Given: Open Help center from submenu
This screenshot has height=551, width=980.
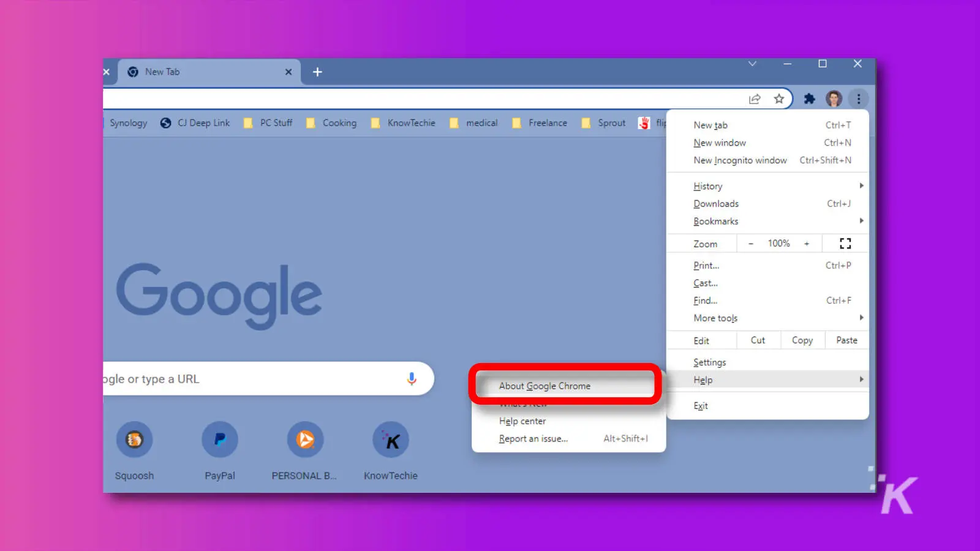Looking at the screenshot, I should tap(568, 421).
